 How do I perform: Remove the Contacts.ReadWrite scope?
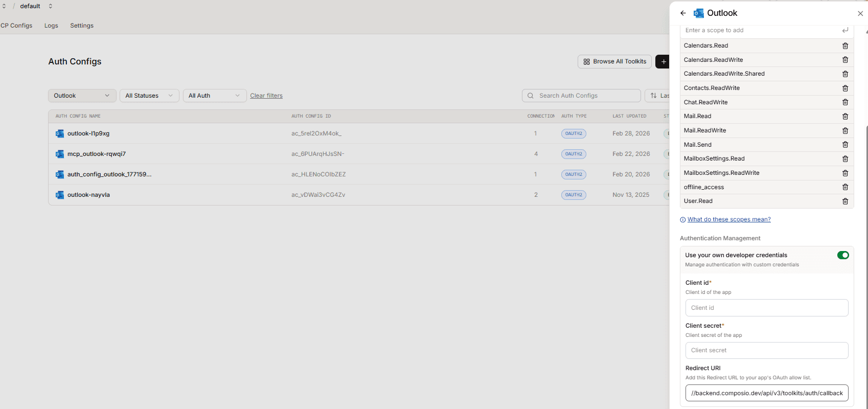[845, 88]
